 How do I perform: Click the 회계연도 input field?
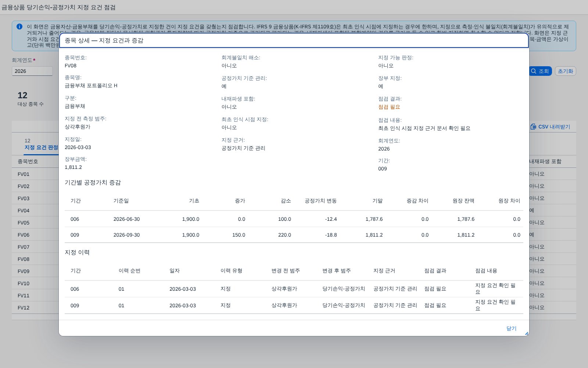point(32,71)
